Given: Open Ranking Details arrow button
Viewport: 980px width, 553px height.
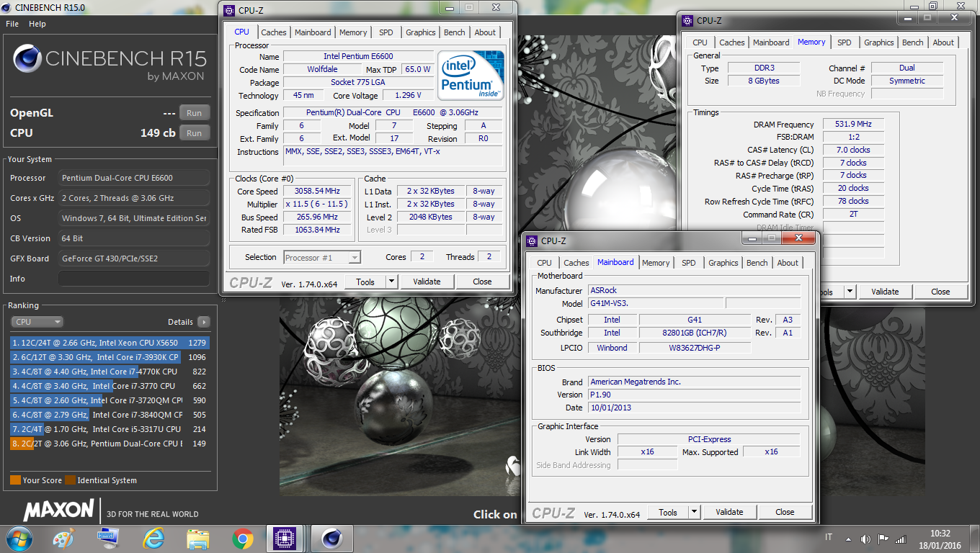Looking at the screenshot, I should point(204,322).
